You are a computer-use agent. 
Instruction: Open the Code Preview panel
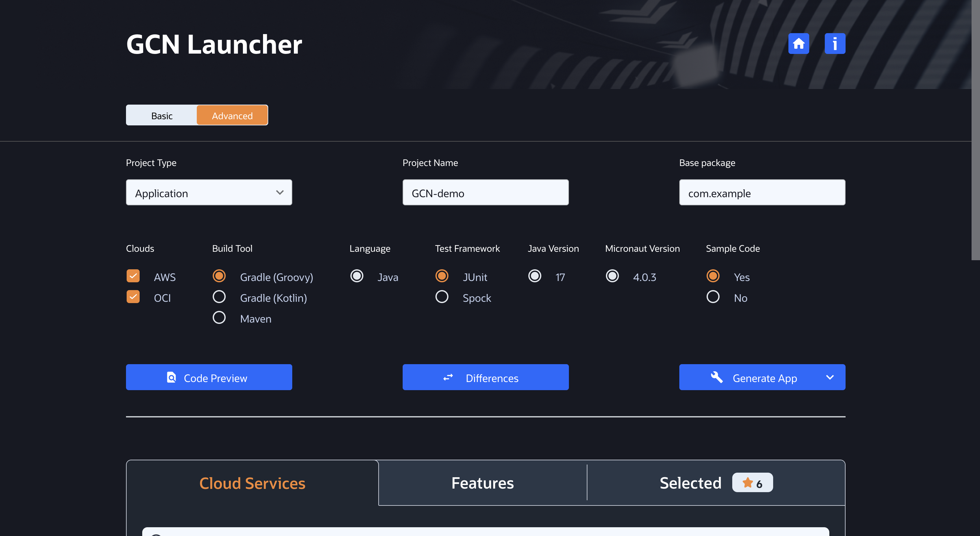[x=208, y=377]
